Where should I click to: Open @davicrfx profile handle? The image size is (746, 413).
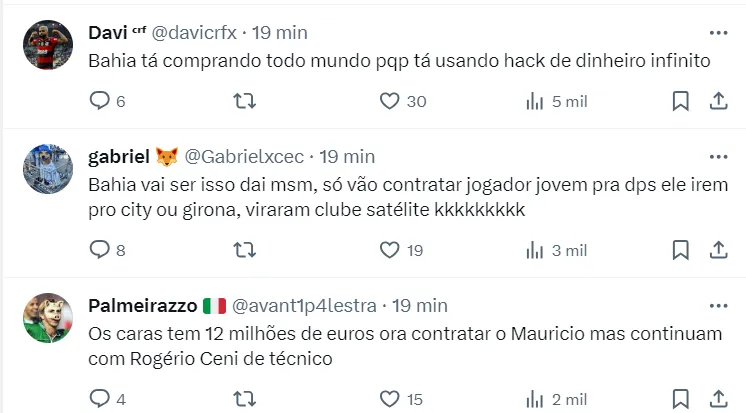(194, 33)
